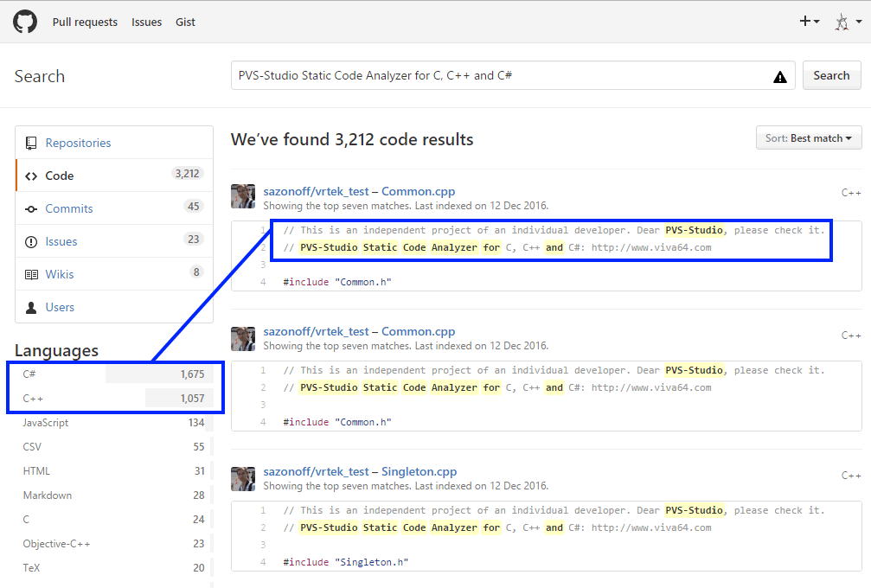
Task: Filter results by C# language
Action: (x=114, y=374)
